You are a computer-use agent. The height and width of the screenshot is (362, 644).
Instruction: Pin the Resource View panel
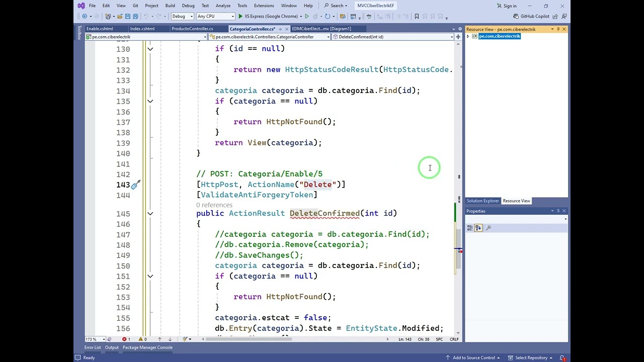click(558, 29)
